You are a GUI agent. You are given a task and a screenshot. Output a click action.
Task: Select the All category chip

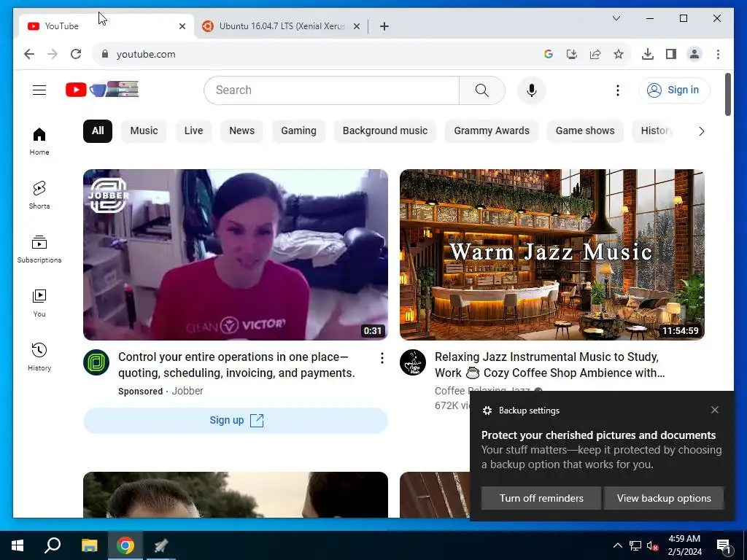tap(98, 131)
